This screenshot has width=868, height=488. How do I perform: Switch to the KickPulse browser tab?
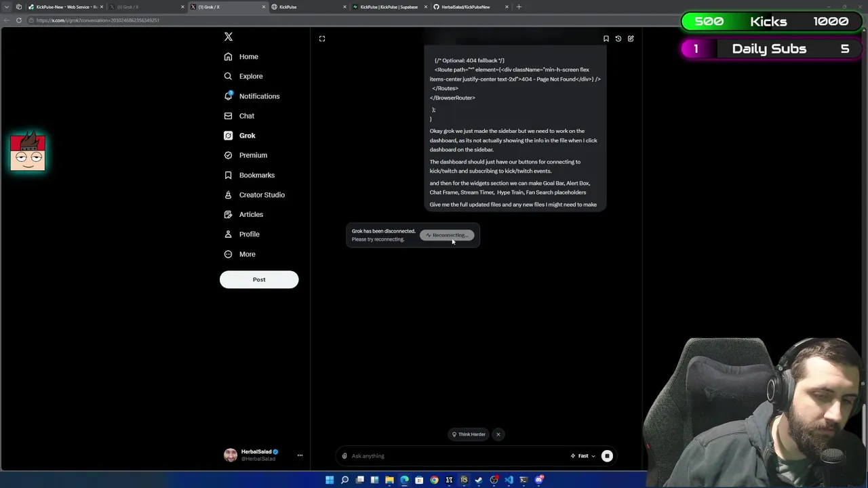(x=309, y=7)
